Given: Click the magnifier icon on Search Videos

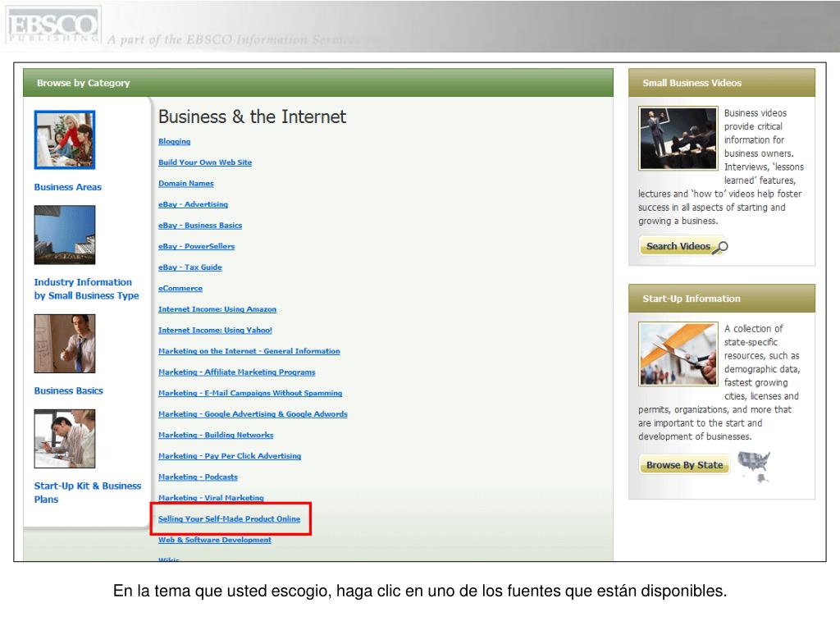Looking at the screenshot, I should pyautogui.click(x=720, y=247).
